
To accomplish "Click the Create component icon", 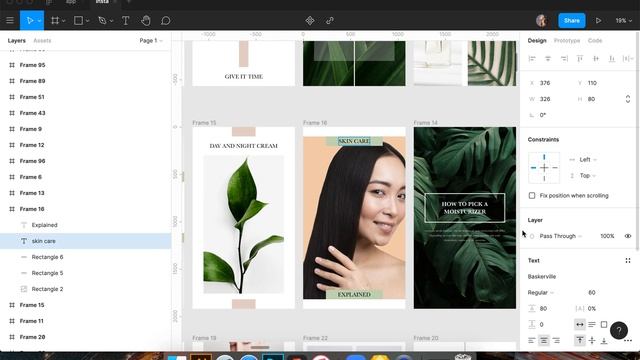I will (310, 20).
